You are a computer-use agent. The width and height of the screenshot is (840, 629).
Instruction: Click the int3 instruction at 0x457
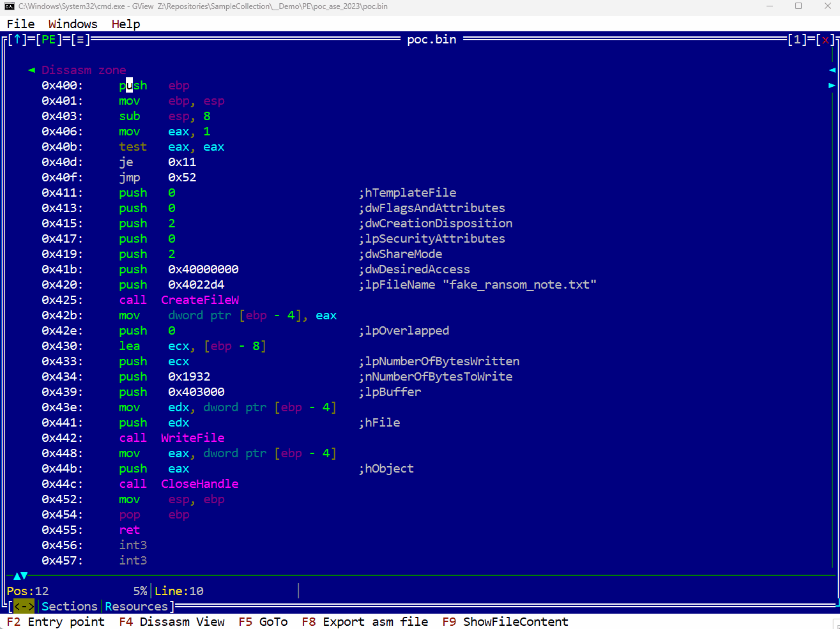[133, 561]
